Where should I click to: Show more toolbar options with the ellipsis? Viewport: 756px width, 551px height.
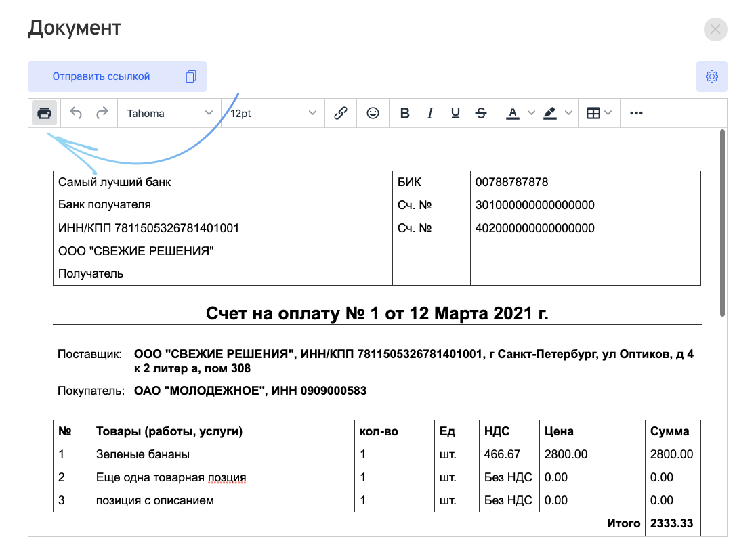point(636,113)
